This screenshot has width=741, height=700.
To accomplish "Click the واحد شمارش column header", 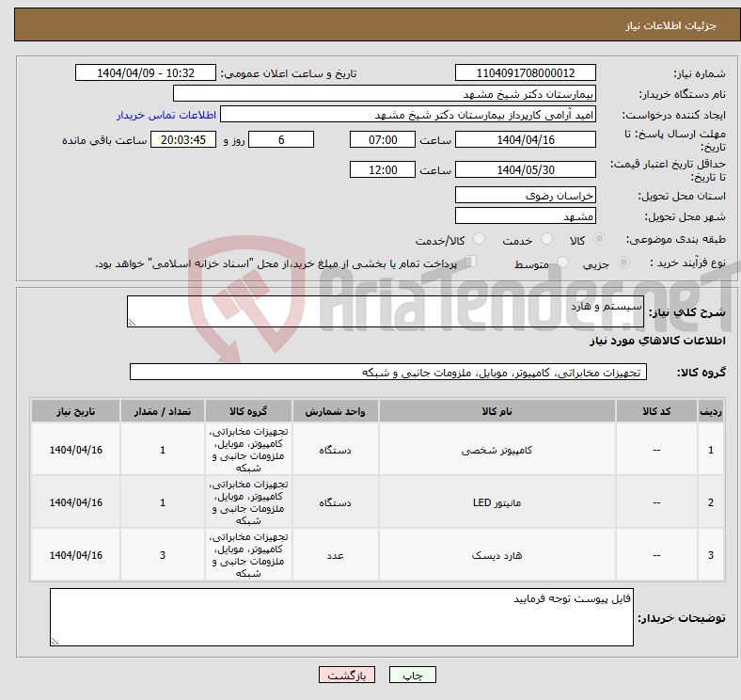I will pyautogui.click(x=335, y=411).
